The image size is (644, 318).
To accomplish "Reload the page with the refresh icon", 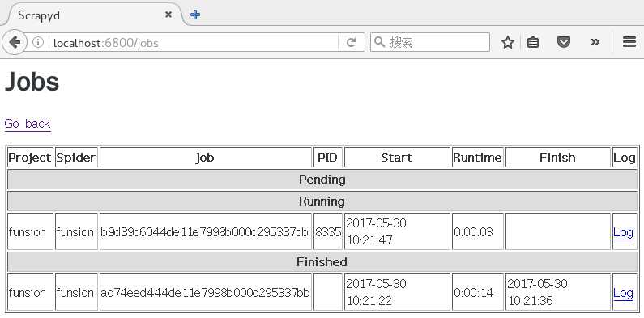I will (x=351, y=42).
